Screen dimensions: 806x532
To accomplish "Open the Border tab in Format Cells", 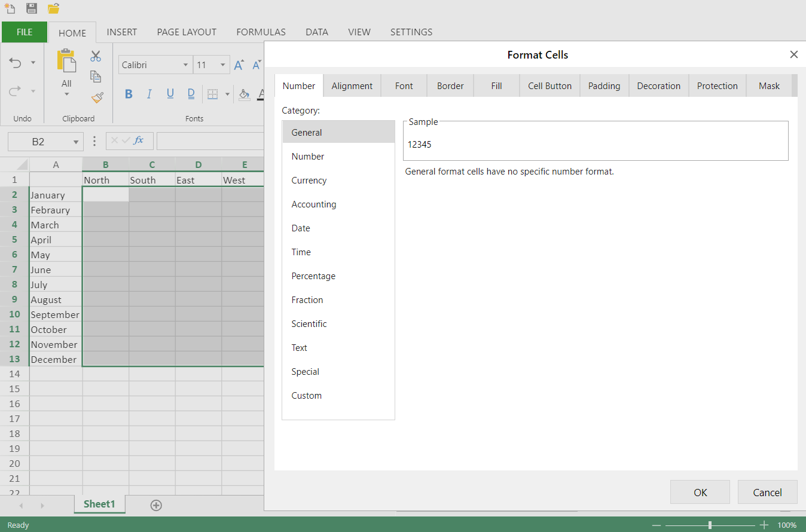I will [x=450, y=85].
